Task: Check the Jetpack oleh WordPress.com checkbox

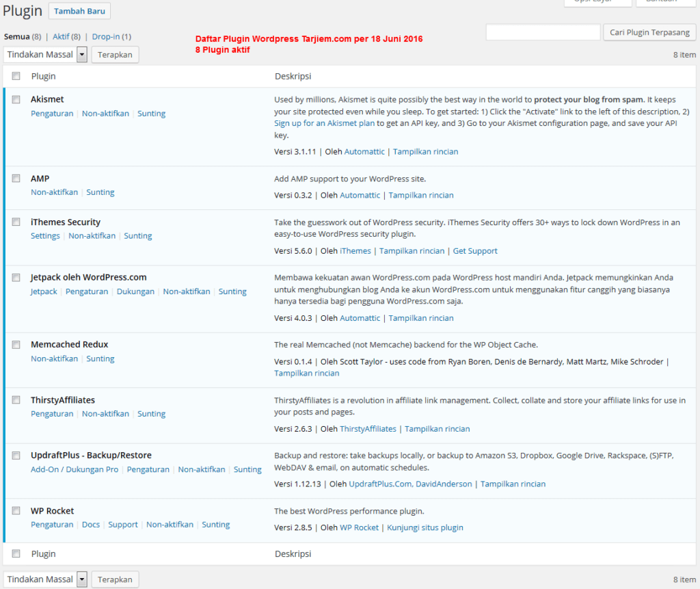Action: [16, 278]
